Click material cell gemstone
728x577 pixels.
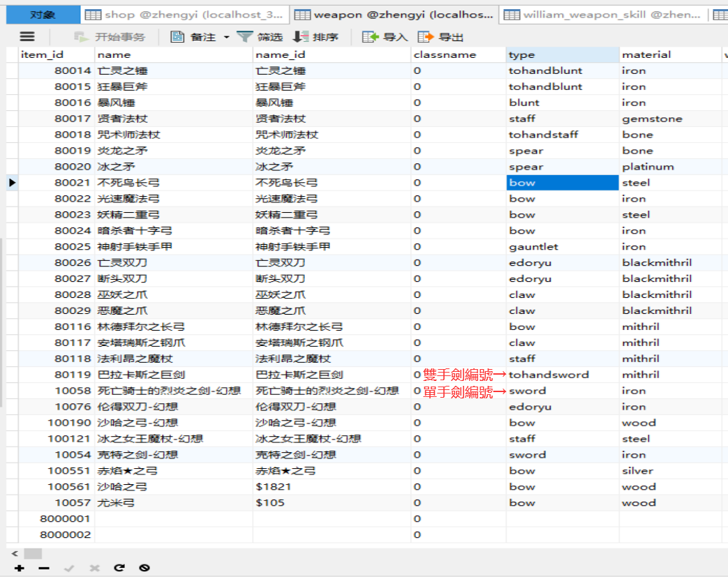[671, 119]
